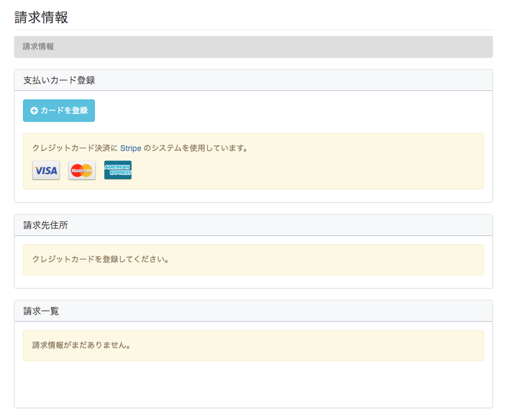
Task: Open the Stripe link
Action: 130,149
